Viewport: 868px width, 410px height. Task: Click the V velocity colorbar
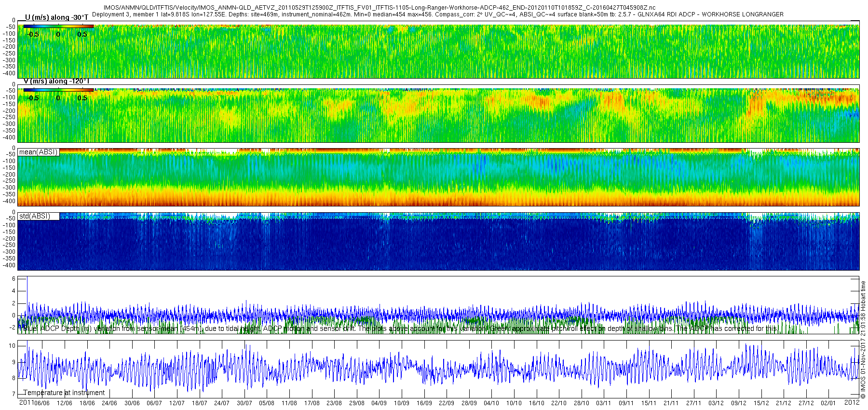[58, 90]
